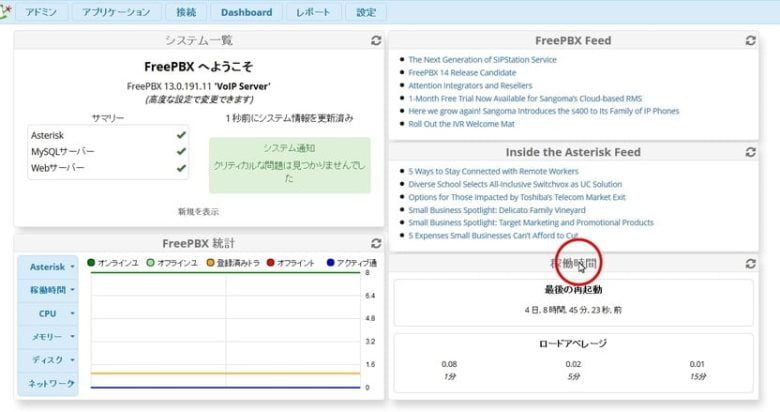
Task: Click the Asterisk green checkmark
Action: (x=181, y=135)
